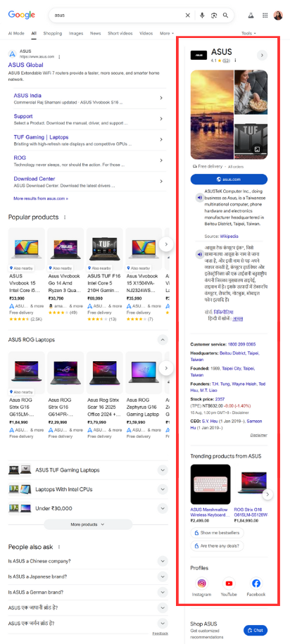Start voice search with the microphone icon
This screenshot has width=290, height=644.
(x=202, y=15)
